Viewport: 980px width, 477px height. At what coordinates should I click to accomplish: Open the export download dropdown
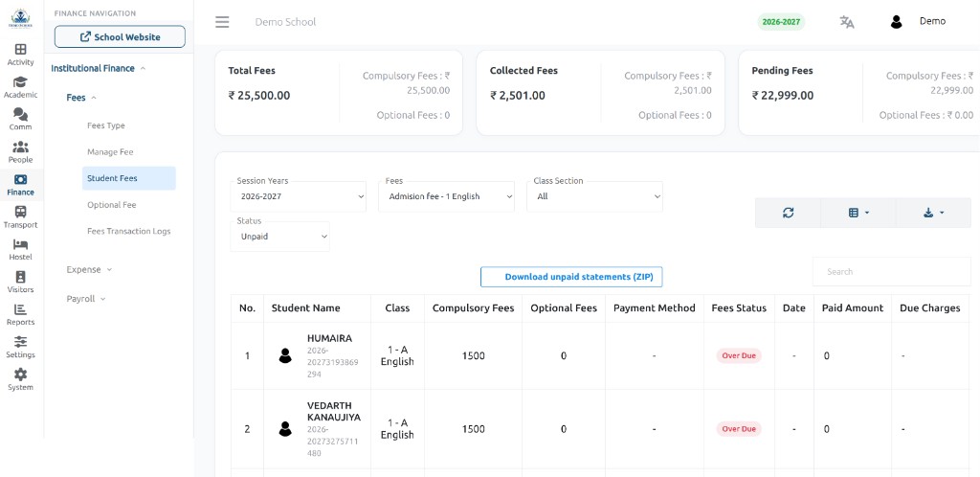(933, 213)
